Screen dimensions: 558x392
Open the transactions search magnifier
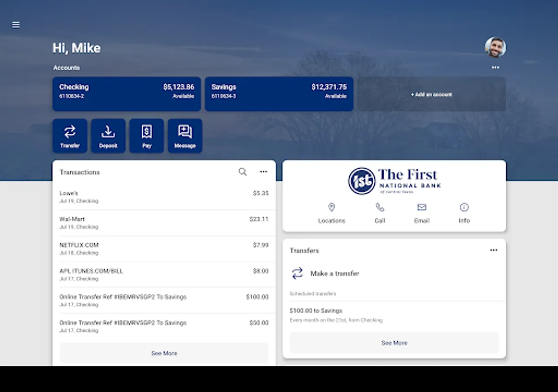pyautogui.click(x=242, y=172)
